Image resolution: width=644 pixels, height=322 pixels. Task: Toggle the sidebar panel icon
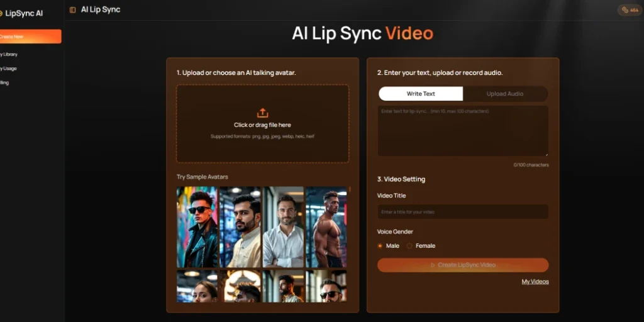pos(73,10)
